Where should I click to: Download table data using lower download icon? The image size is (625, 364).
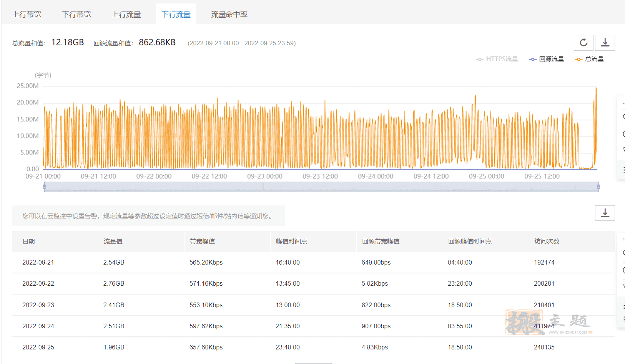[605, 213]
